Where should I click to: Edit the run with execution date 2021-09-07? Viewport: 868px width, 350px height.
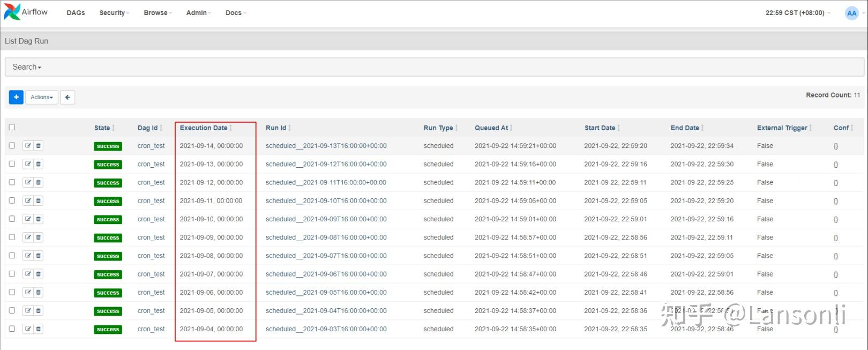tap(28, 274)
